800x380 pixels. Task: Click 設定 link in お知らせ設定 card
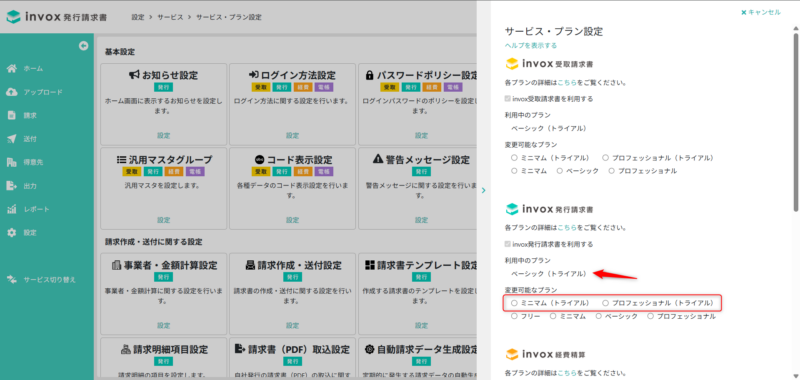point(163,136)
